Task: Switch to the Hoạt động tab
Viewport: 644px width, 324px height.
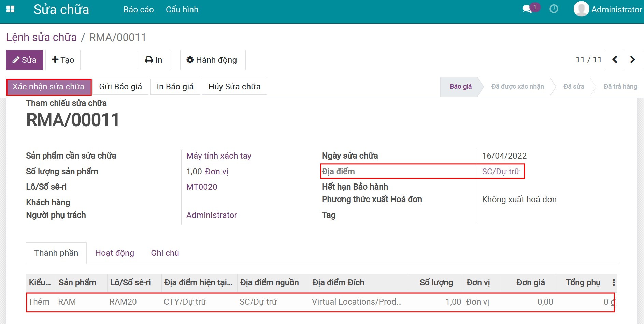Action: [x=115, y=253]
